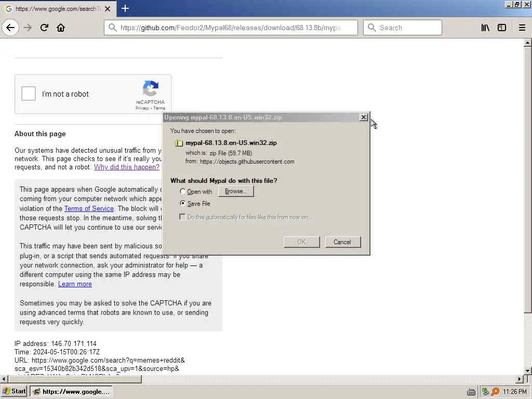This screenshot has height=399, width=532.
Task: Click the IP address 146.70.171.114 text
Action: tap(55, 343)
